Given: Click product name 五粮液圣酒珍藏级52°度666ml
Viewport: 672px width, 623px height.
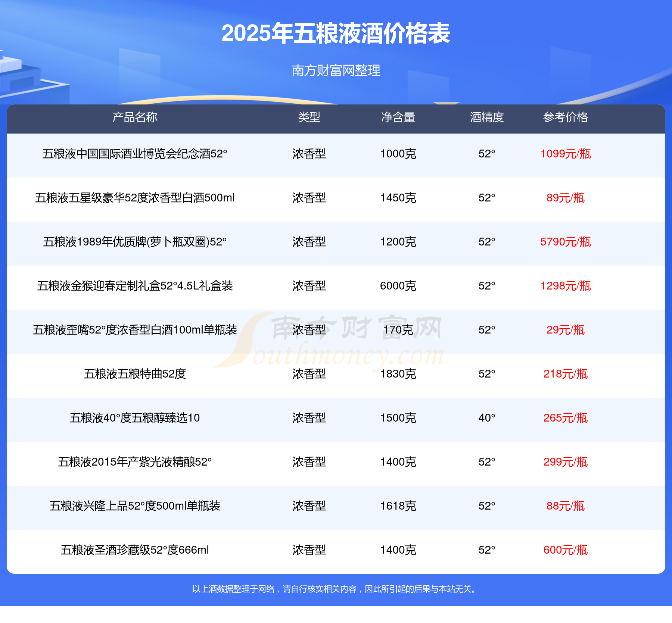Looking at the screenshot, I should coord(135,550).
